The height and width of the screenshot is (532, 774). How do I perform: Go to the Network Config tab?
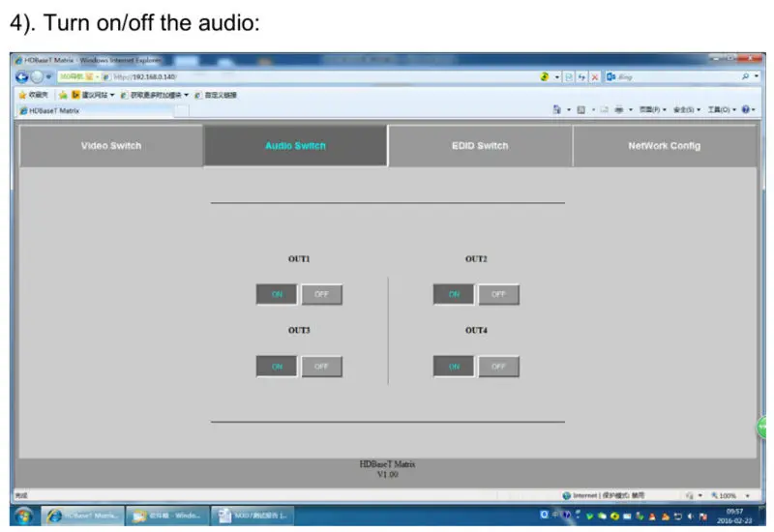click(664, 146)
